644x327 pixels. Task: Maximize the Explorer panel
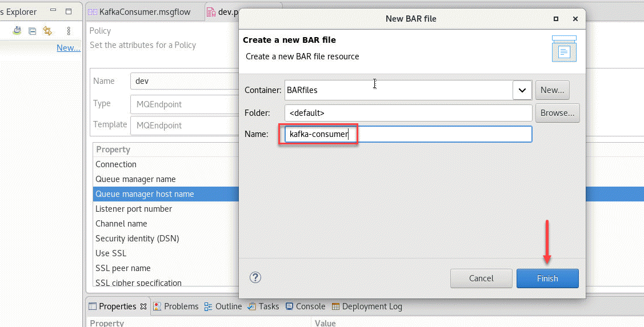click(x=69, y=11)
